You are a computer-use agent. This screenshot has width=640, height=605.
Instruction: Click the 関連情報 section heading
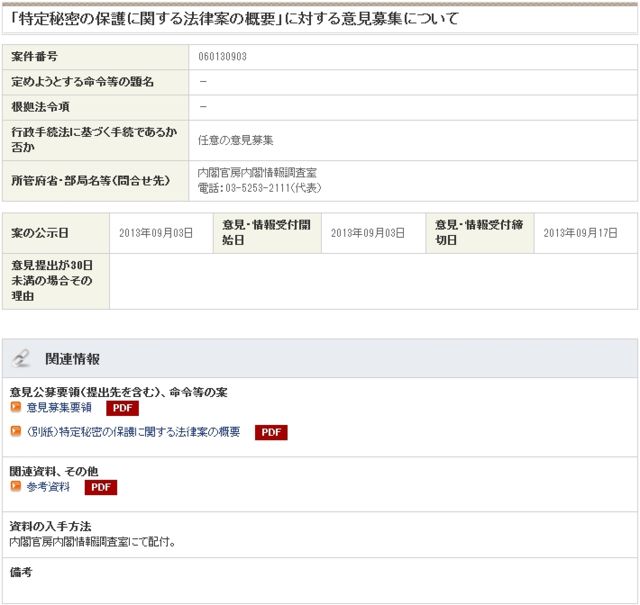click(72, 359)
